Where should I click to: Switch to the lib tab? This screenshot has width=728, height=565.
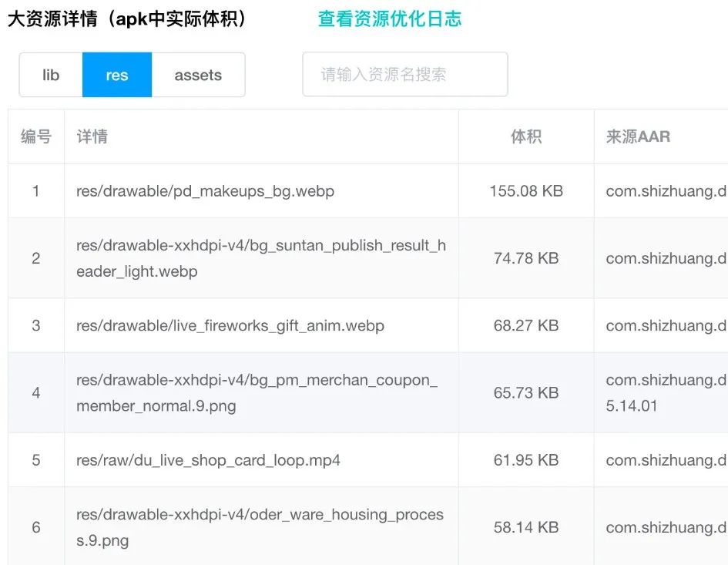(51, 75)
